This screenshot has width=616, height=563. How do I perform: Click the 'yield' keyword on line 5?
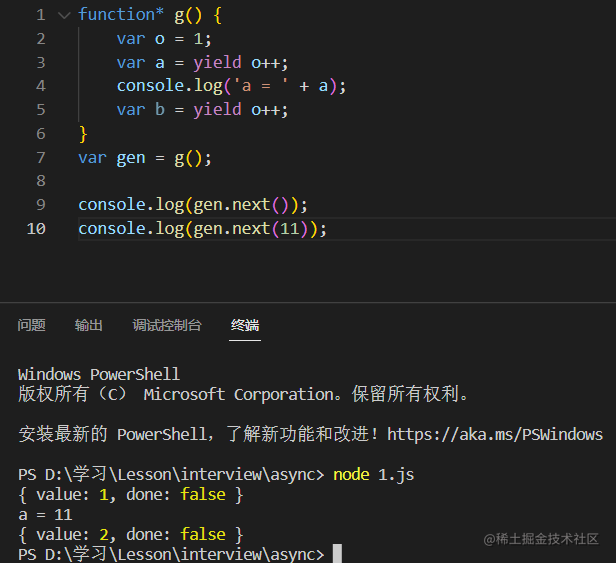pos(217,110)
